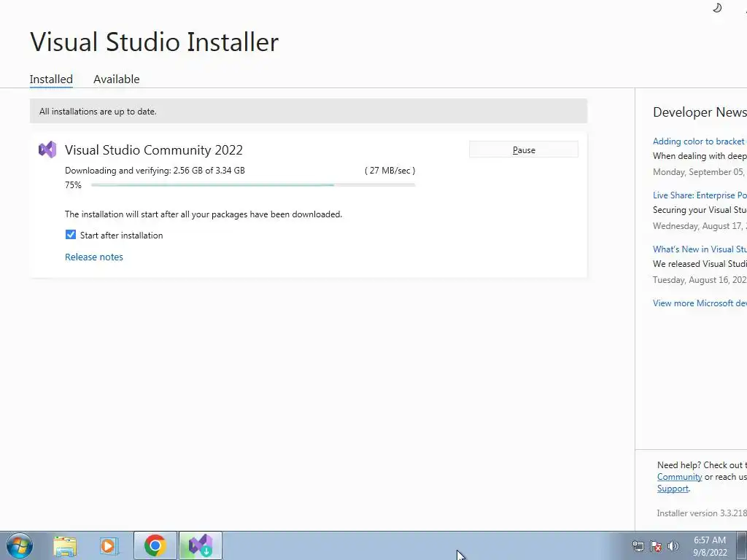
Task: Click the 27 MB/sec speed text
Action: pos(390,171)
